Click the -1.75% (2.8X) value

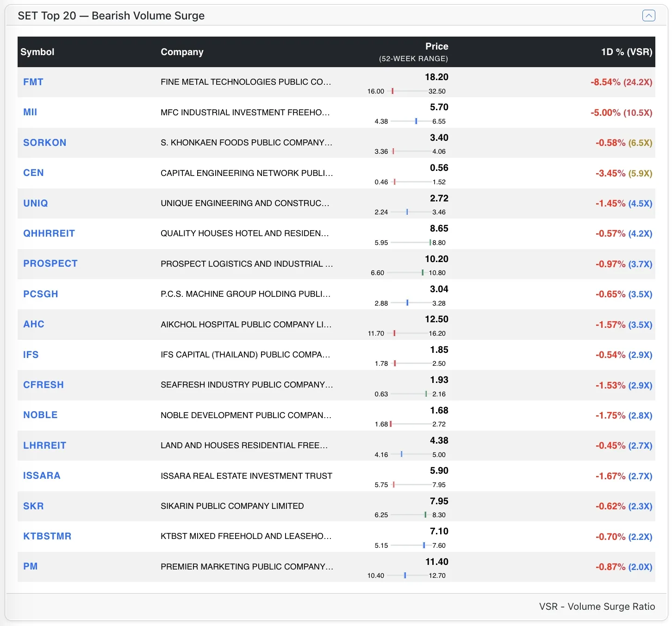[624, 415]
